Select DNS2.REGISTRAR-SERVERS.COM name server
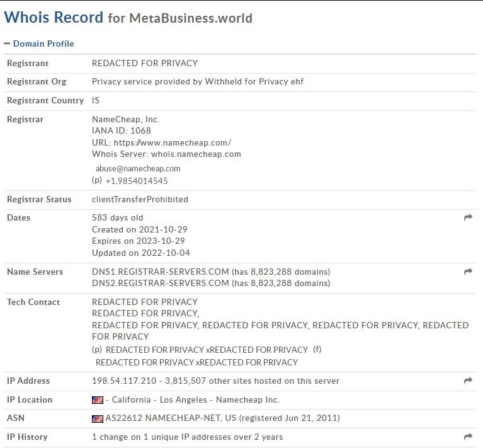 click(x=161, y=283)
